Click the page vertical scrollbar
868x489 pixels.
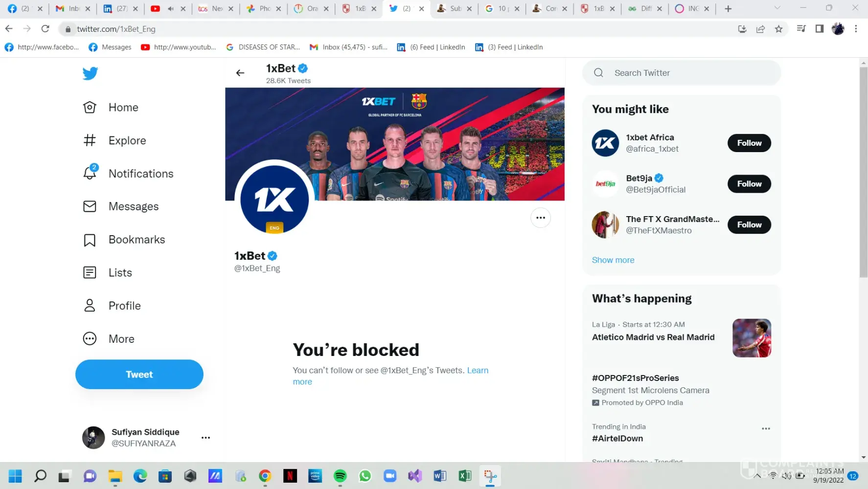(x=863, y=172)
